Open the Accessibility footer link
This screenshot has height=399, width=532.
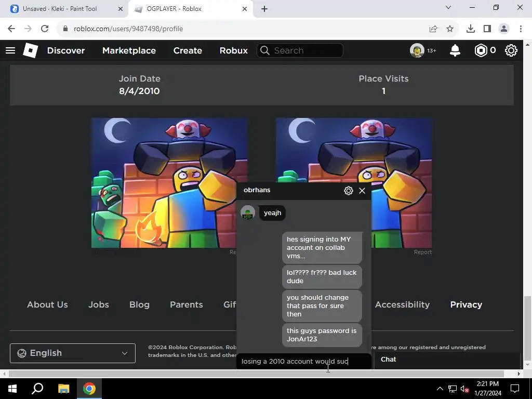(x=403, y=304)
